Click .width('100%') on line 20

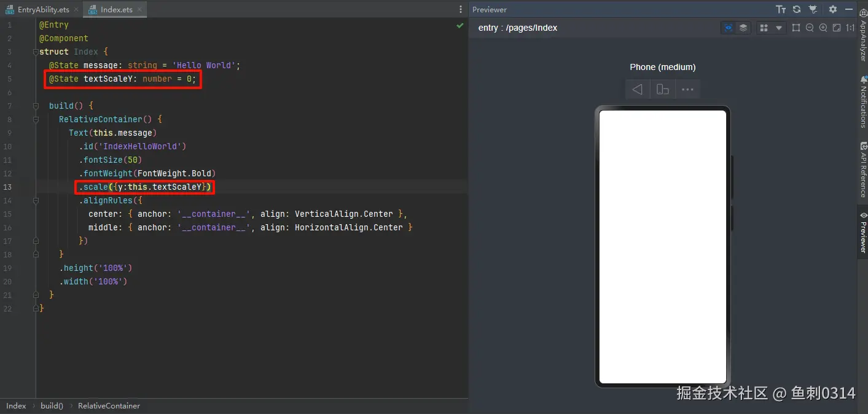click(93, 281)
